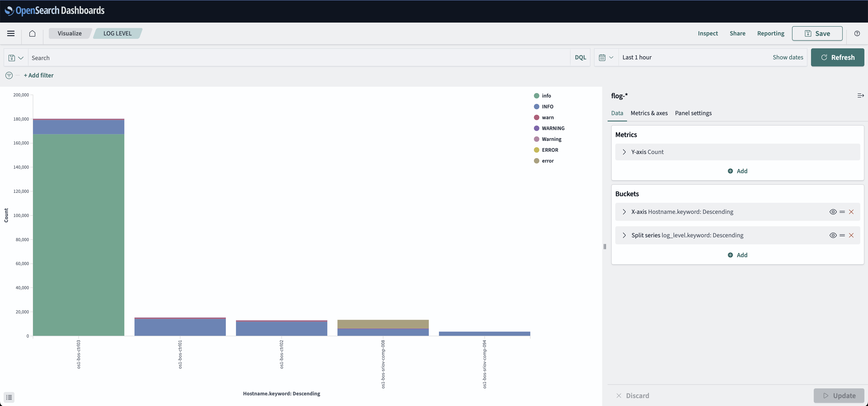Click the Last 1 hour time range
Viewport: 868px width, 406px height.
coord(637,57)
